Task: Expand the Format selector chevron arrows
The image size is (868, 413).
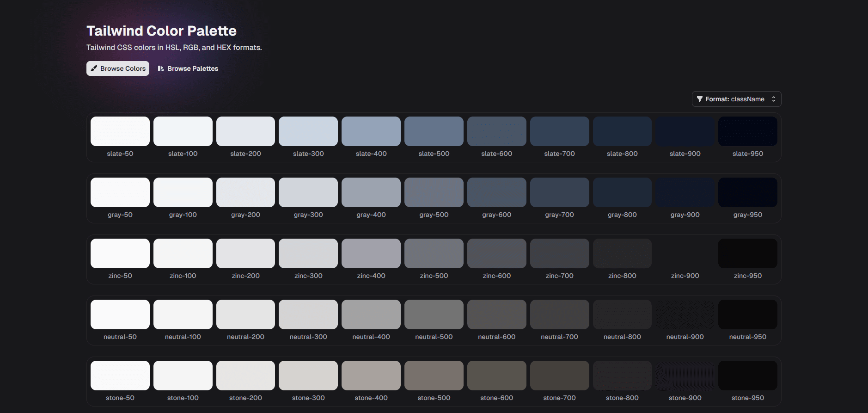Action: point(773,99)
